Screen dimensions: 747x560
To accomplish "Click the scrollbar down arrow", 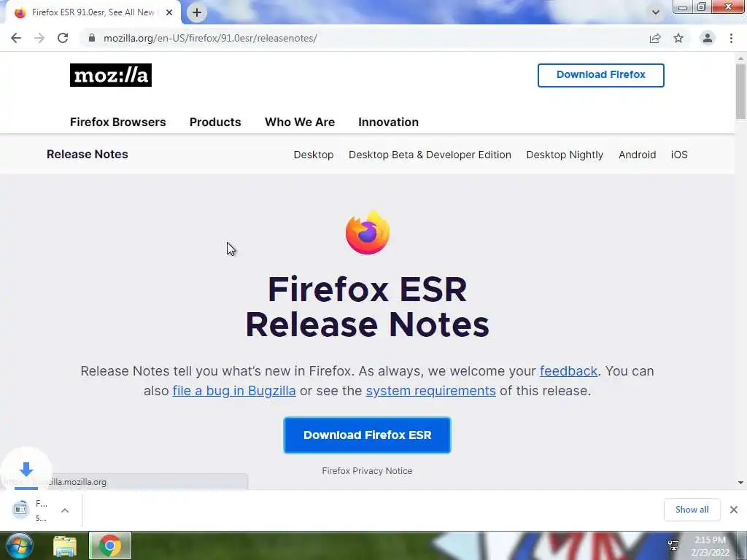I will (x=740, y=483).
